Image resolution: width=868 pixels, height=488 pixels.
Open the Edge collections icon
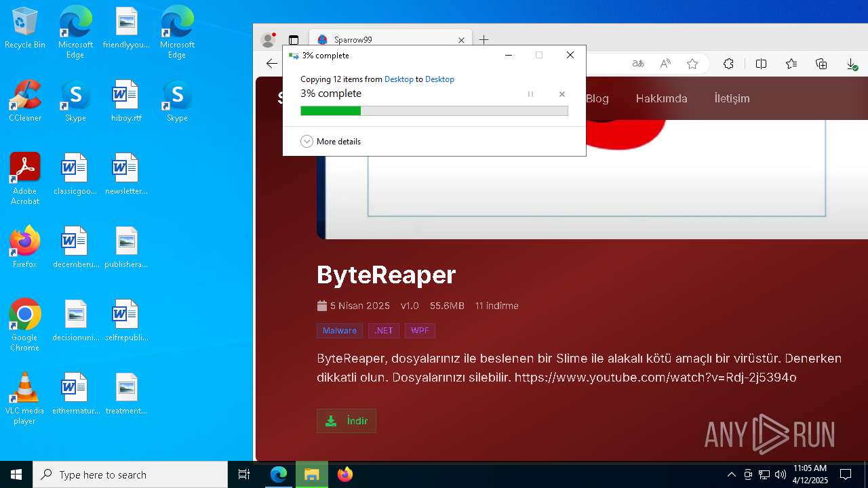pyautogui.click(x=821, y=64)
